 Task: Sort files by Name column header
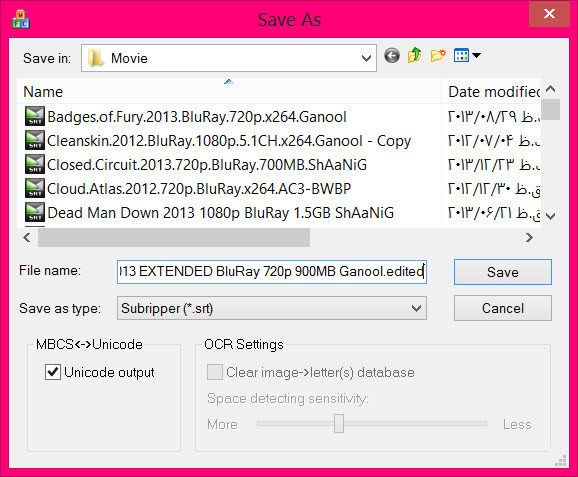coord(229,92)
